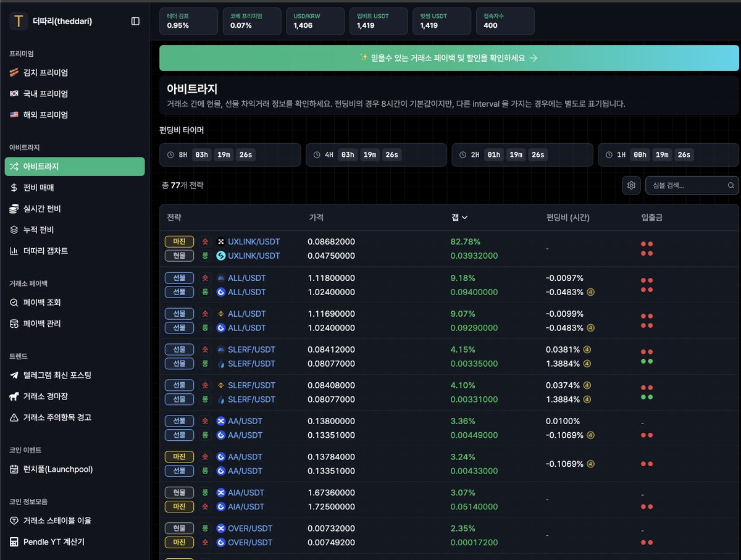Click the 접속자수 400 card
The image size is (741, 560).
[505, 21]
